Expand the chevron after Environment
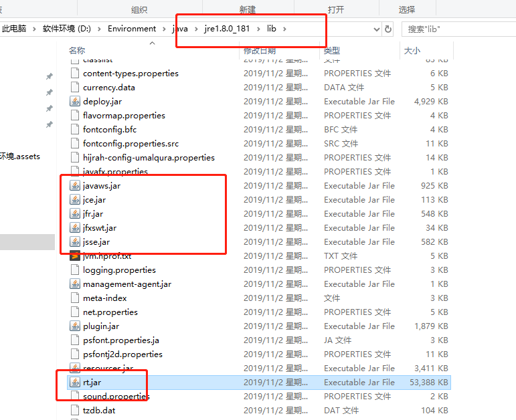 164,29
